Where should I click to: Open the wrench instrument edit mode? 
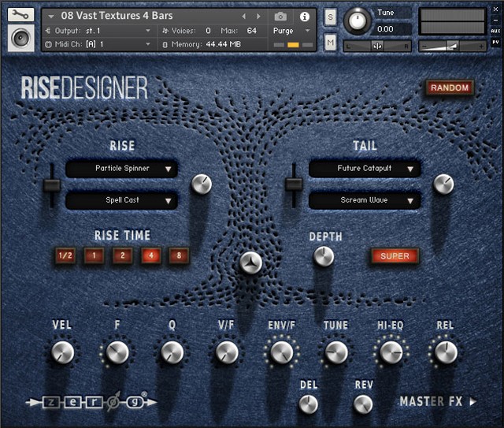coord(20,15)
